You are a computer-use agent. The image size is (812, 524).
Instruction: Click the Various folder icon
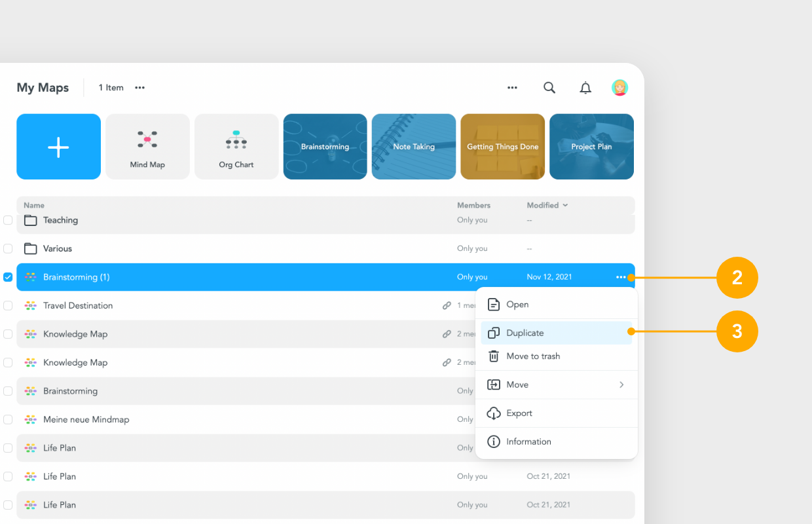click(30, 249)
